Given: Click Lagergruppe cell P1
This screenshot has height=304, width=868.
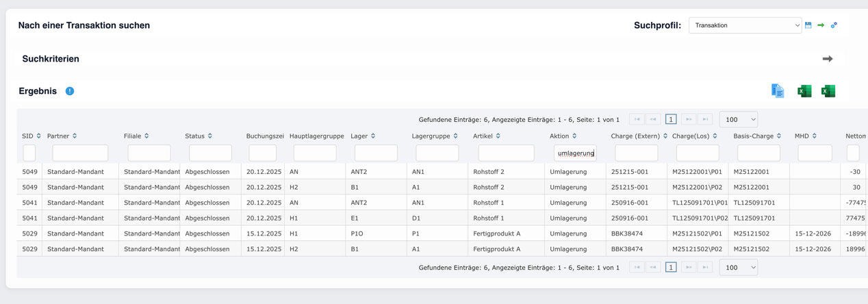Looking at the screenshot, I should (x=416, y=233).
